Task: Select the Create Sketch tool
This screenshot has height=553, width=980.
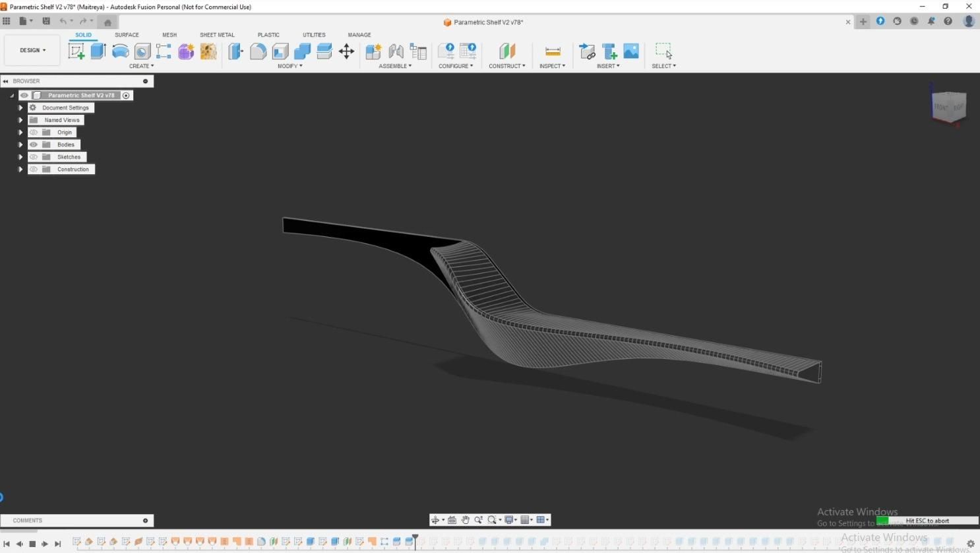Action: click(77, 51)
